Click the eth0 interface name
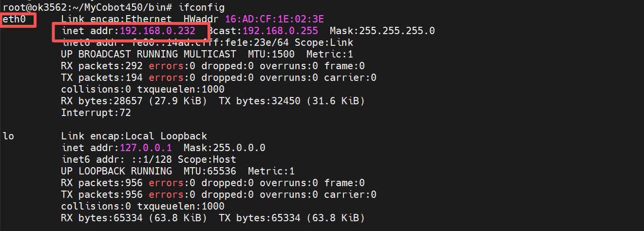644x231 pixels. [x=15, y=19]
